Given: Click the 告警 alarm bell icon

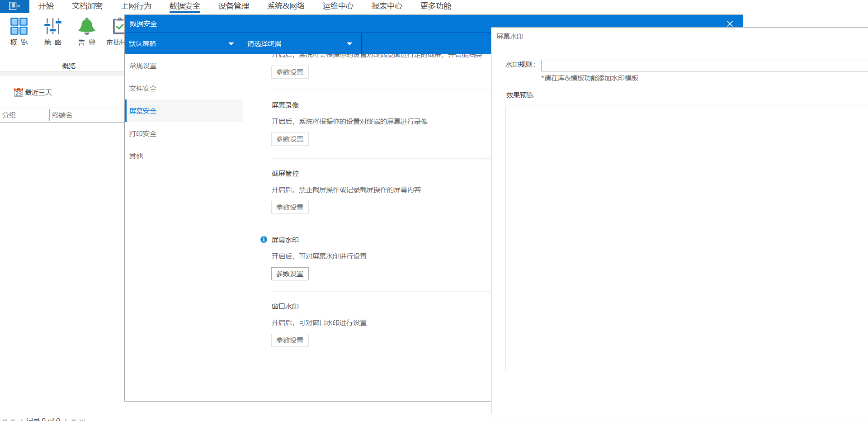Looking at the screenshot, I should coord(86,27).
